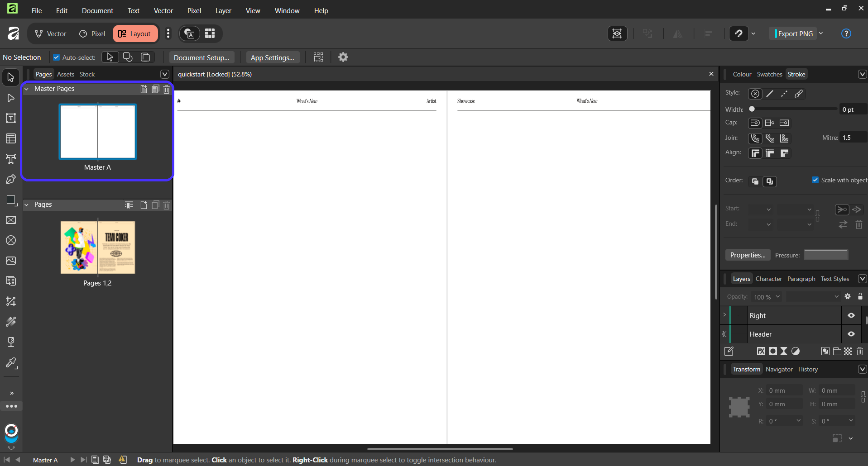Switch to the Vector persona
Image resolution: width=868 pixels, height=466 pixels.
pyautogui.click(x=51, y=33)
